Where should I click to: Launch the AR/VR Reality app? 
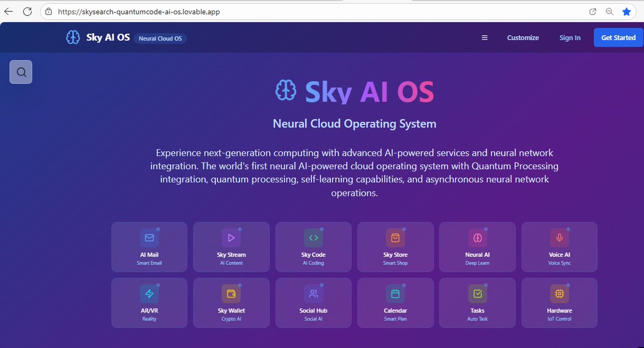[149, 303]
